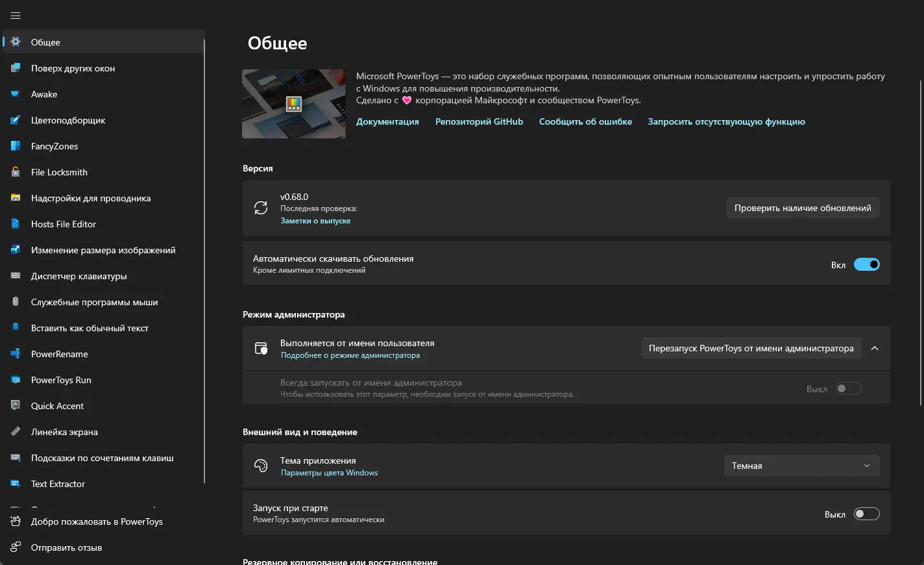Click the Отправить отзыв feedback icon
The width and height of the screenshot is (924, 565).
point(16,547)
